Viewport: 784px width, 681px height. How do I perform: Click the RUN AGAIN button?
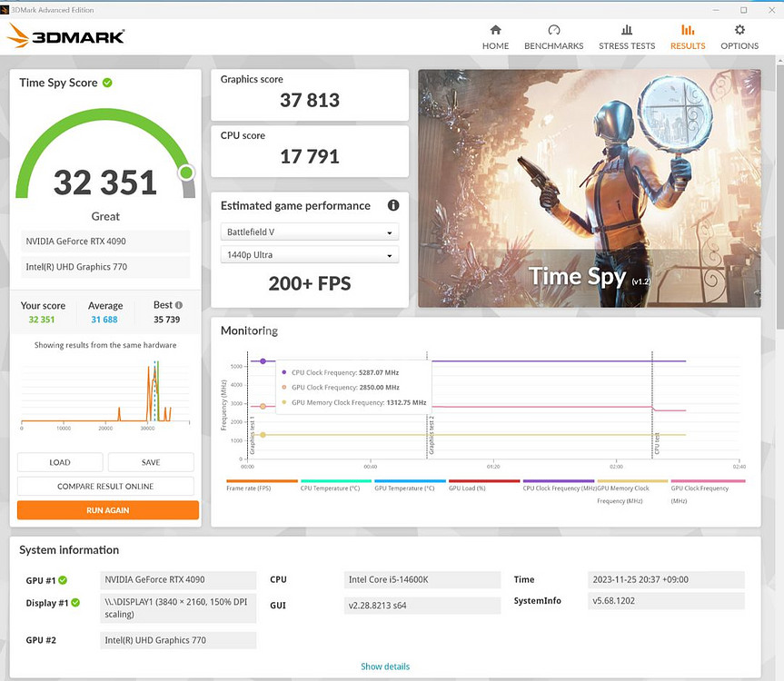tap(107, 510)
